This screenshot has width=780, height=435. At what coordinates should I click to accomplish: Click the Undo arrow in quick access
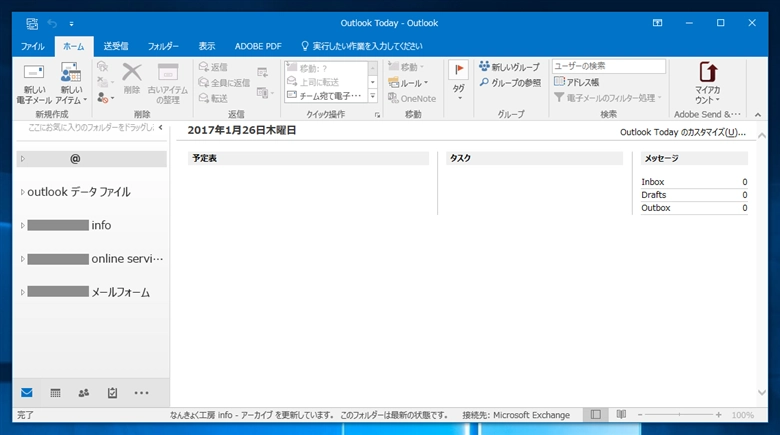[52, 23]
